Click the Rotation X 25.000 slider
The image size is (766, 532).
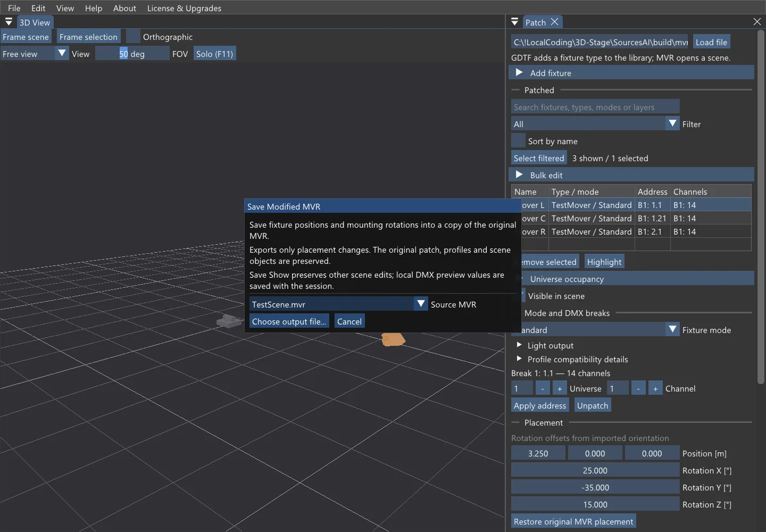tap(595, 470)
